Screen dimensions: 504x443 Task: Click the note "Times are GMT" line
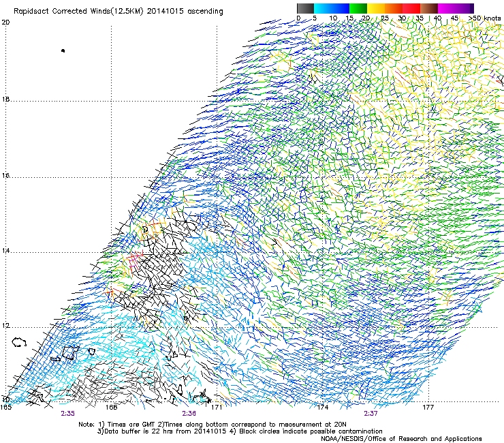(212, 425)
